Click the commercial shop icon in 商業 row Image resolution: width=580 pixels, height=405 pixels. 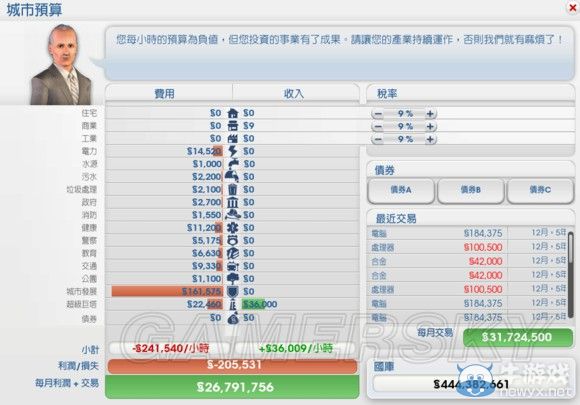click(232, 126)
